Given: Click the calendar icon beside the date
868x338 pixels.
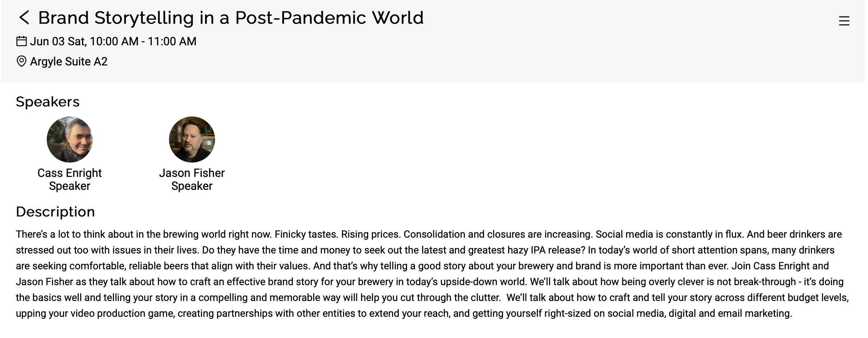Looking at the screenshot, I should [22, 41].
